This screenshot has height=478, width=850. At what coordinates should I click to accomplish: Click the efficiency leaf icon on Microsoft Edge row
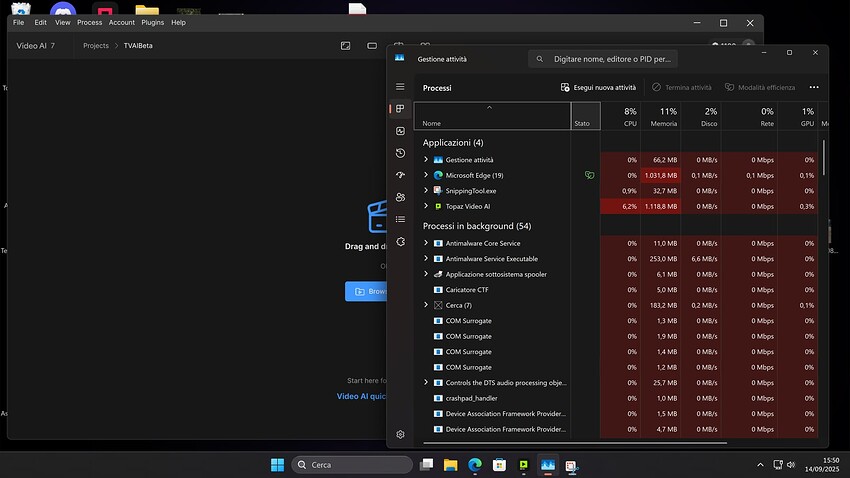click(589, 175)
